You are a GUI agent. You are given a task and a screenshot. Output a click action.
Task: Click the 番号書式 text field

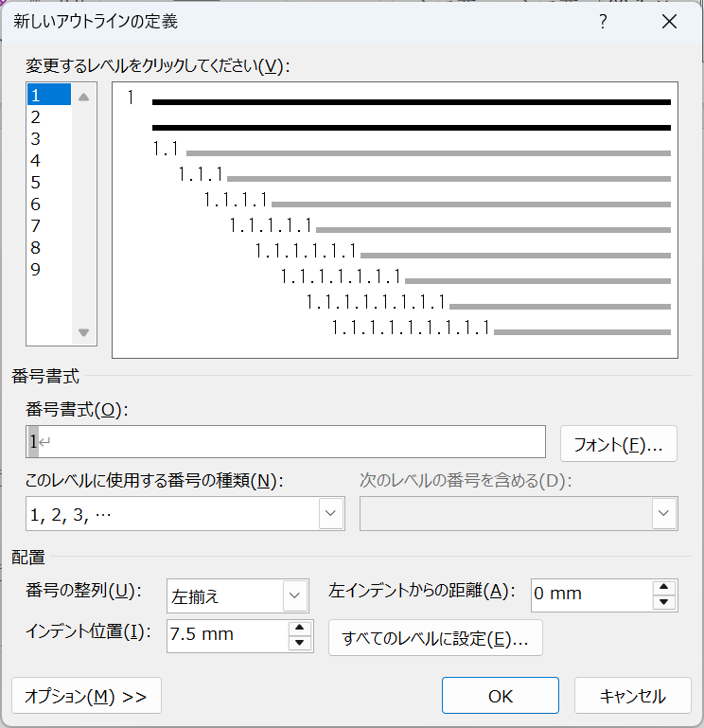click(286, 442)
